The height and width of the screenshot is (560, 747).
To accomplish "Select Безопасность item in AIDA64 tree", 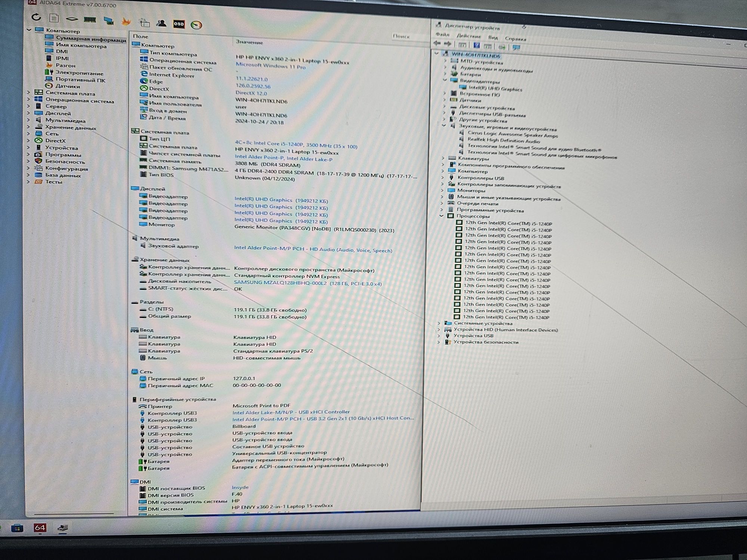I will (60, 161).
